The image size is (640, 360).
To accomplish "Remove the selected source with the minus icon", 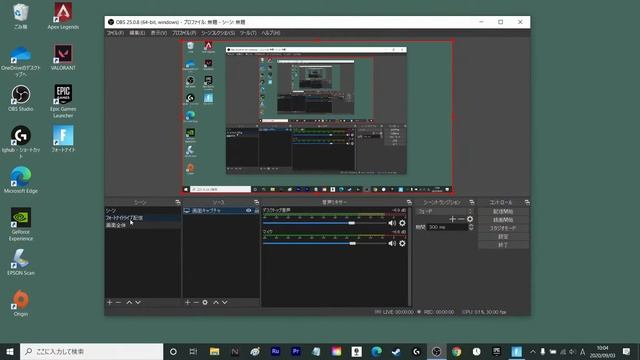I will tap(196, 302).
